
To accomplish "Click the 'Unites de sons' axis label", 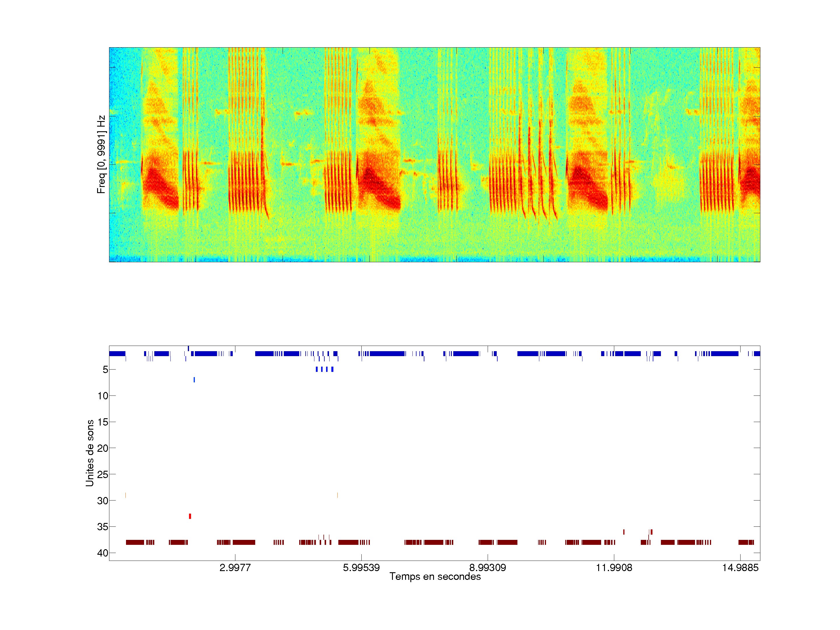I will click(x=90, y=453).
